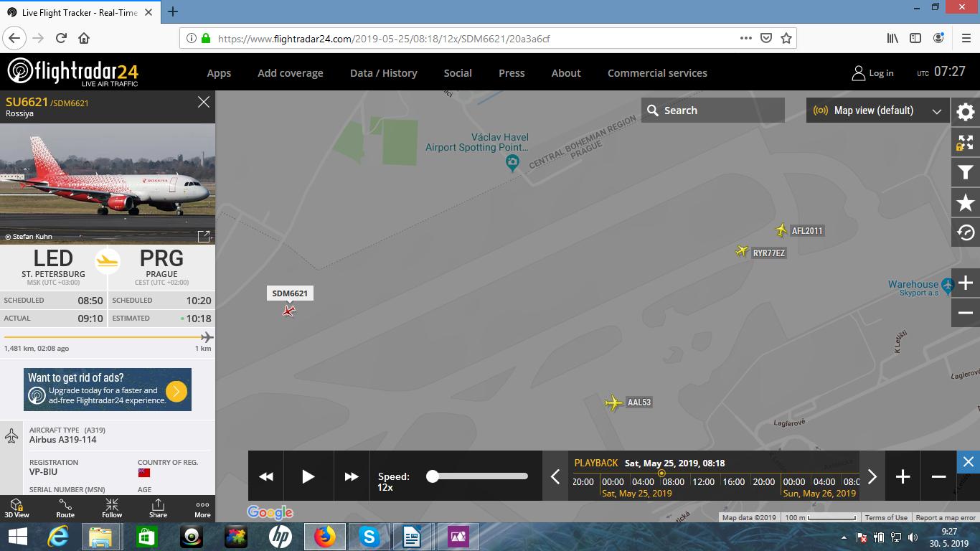Open bookmarks star on map sidebar
This screenshot has width=980, height=551.
966,203
